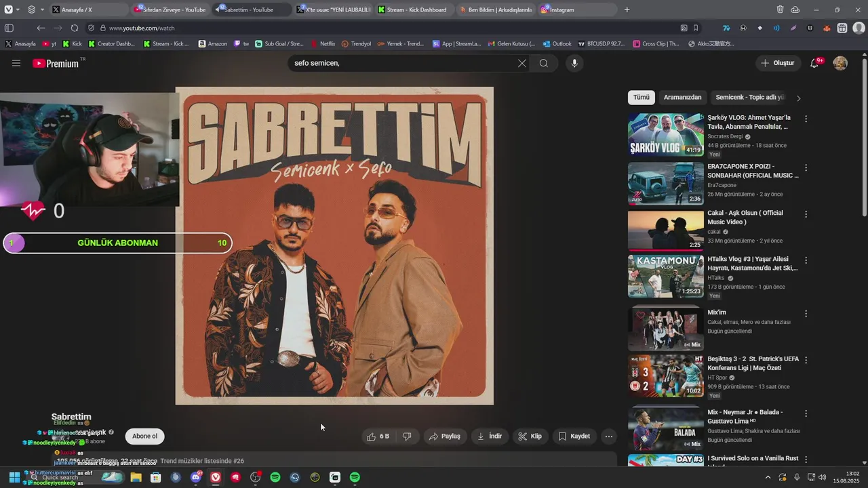Open ERA7CAPONE X POIZI SONBAHAR video title
The image size is (868, 488).
tap(753, 171)
